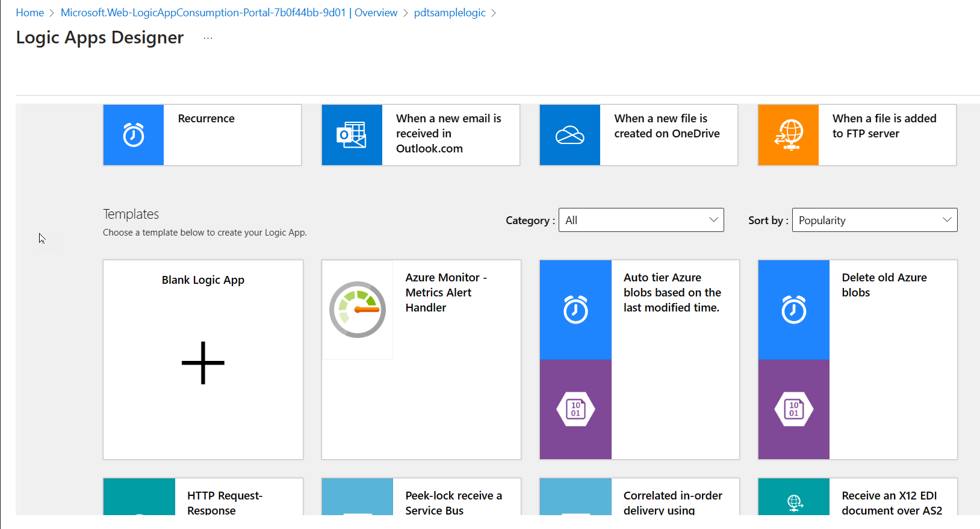Click the Azure Monitor gauge icon

click(358, 310)
